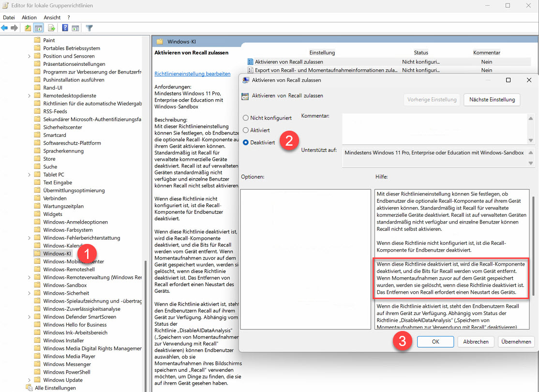Viewport: 539px width, 392px height.
Task: Click the policy icon beside 'Export von Recall-' row
Action: point(250,70)
